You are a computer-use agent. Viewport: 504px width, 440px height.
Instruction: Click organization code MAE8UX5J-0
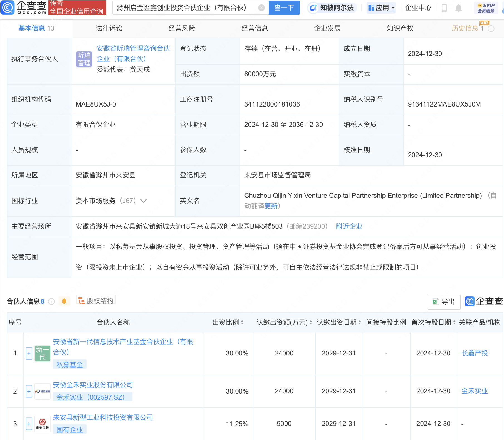(96, 104)
